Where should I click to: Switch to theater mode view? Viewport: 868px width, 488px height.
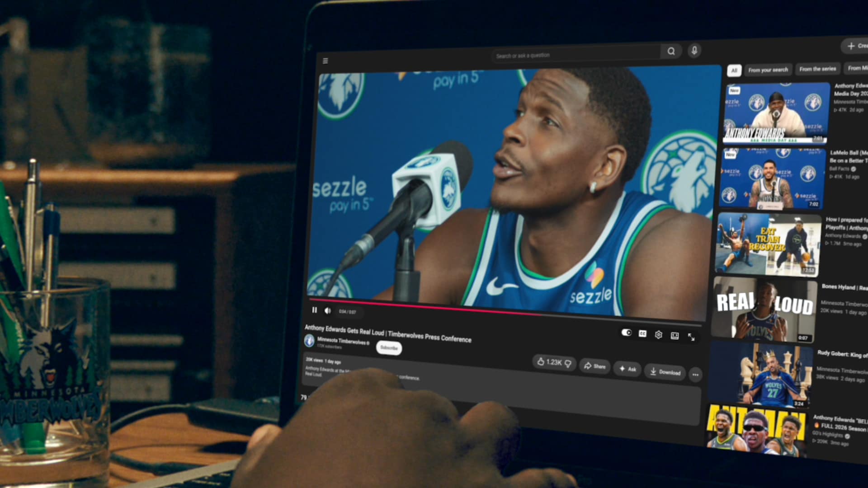point(675,335)
